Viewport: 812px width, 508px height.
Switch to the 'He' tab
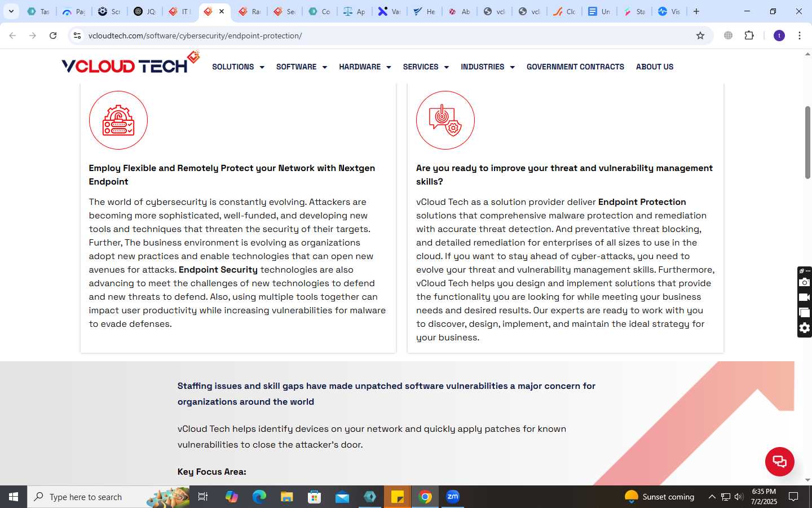tap(425, 11)
